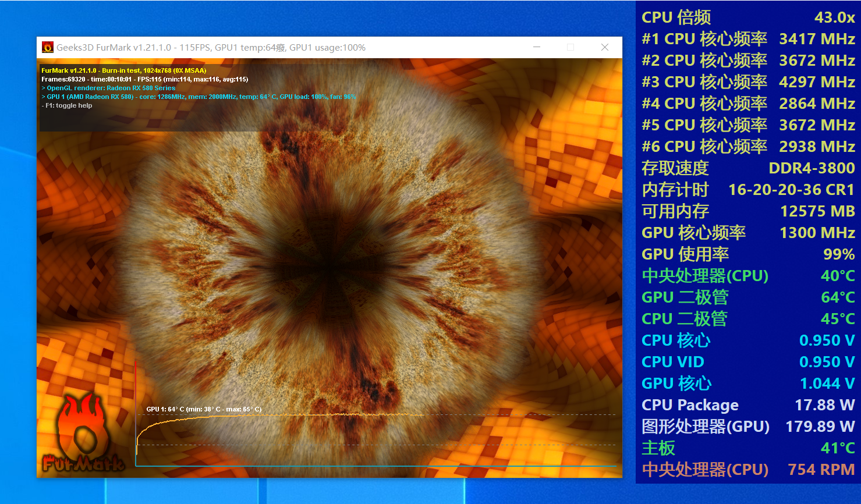The width and height of the screenshot is (861, 504).
Task: Click the green '中央处理器(CPU)' 40°C row
Action: pyautogui.click(x=748, y=276)
